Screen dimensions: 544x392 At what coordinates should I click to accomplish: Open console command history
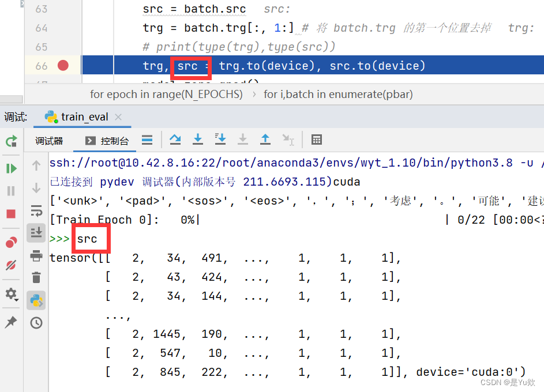pos(36,323)
